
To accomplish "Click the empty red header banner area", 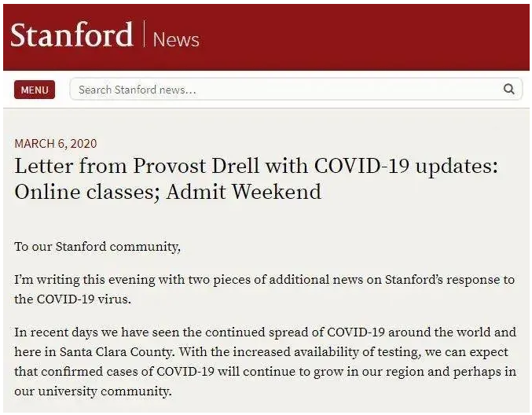I will 365,37.
